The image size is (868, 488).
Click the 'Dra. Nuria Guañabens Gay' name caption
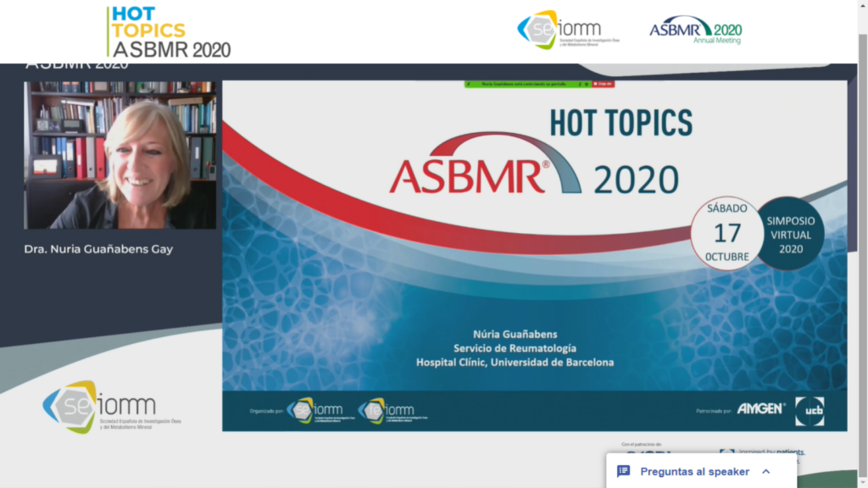[98, 249]
